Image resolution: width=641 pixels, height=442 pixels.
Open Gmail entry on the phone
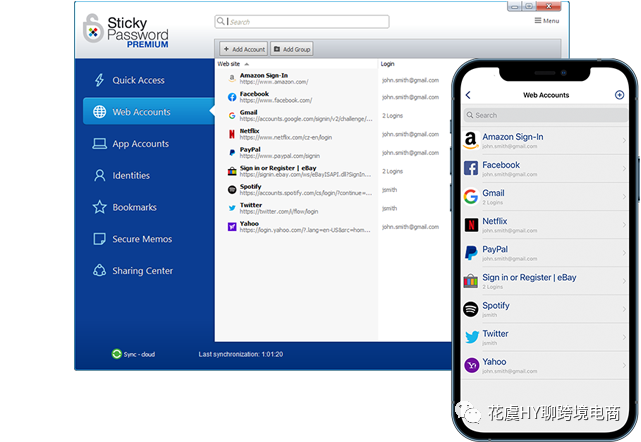[545, 197]
